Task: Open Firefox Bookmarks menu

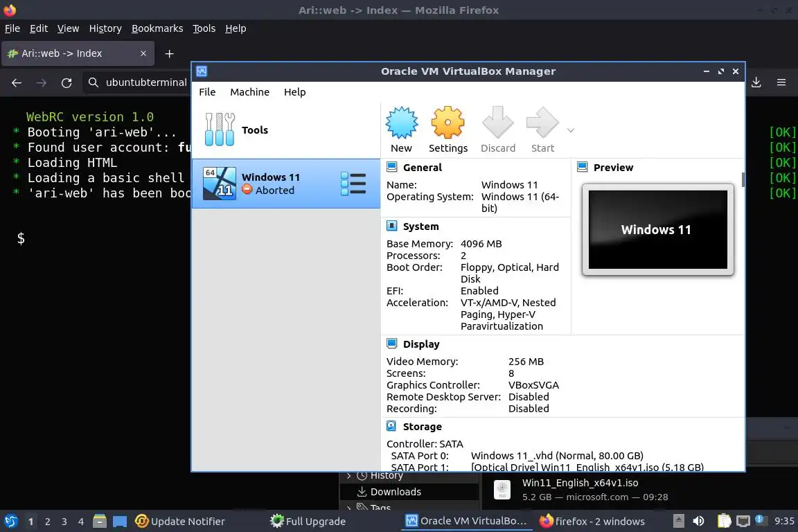Action: tap(157, 28)
